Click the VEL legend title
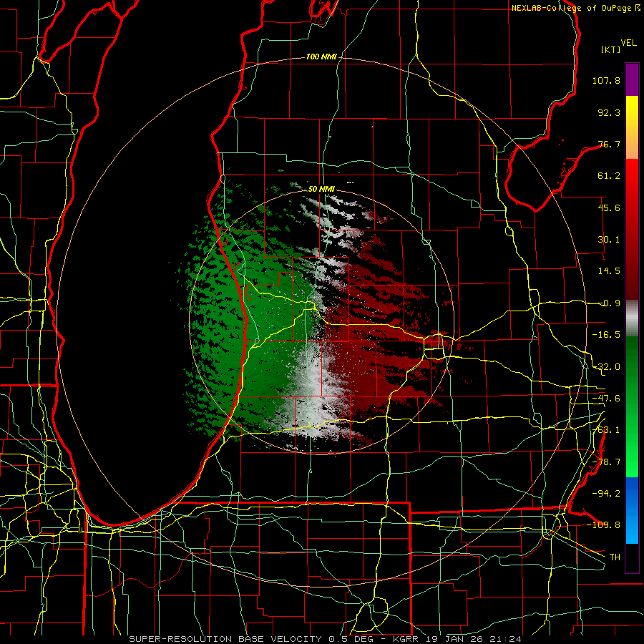Viewport: 644px width, 644px height. (628, 43)
